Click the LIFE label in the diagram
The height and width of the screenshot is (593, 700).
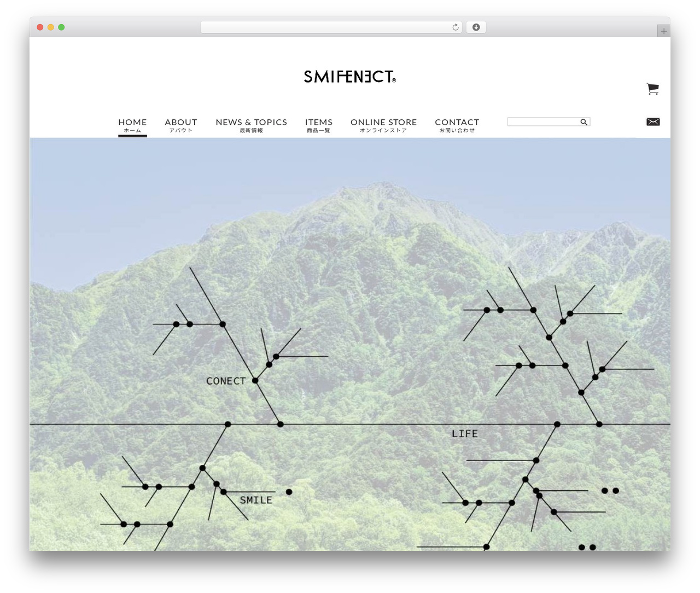tap(465, 434)
